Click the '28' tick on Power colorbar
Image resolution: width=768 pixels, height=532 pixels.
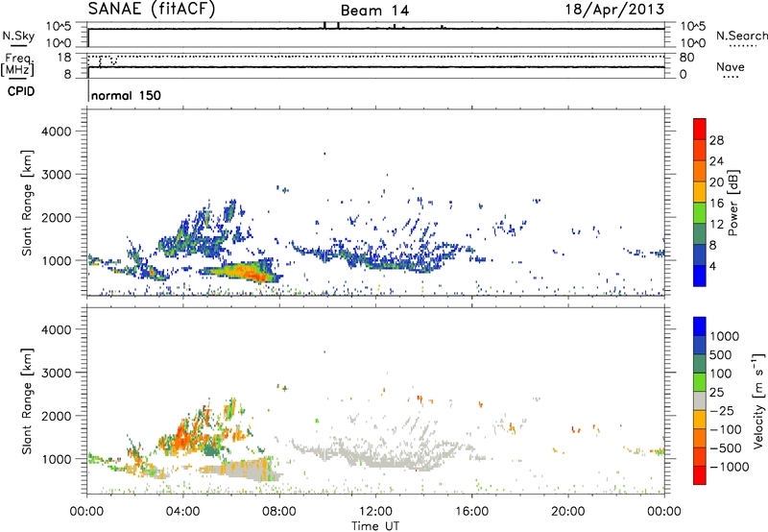716,140
